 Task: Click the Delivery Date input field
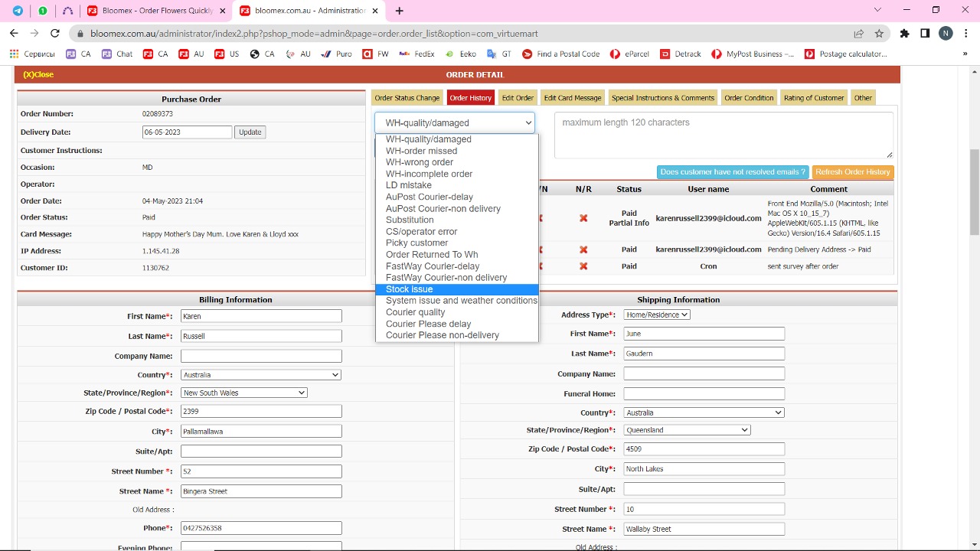(x=187, y=132)
